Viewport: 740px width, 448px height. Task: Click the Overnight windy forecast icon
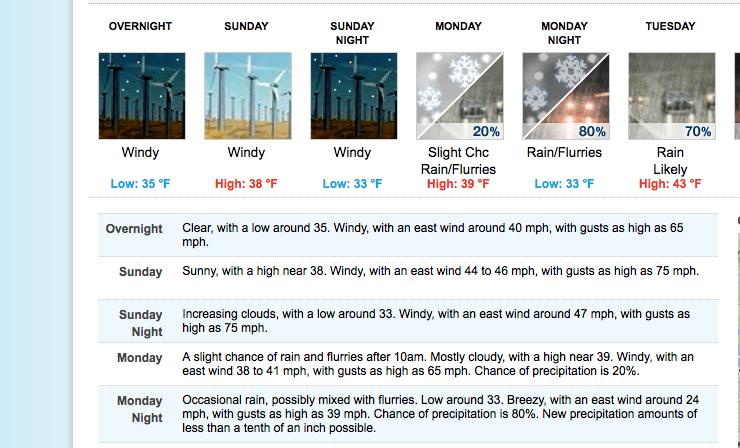(x=141, y=96)
